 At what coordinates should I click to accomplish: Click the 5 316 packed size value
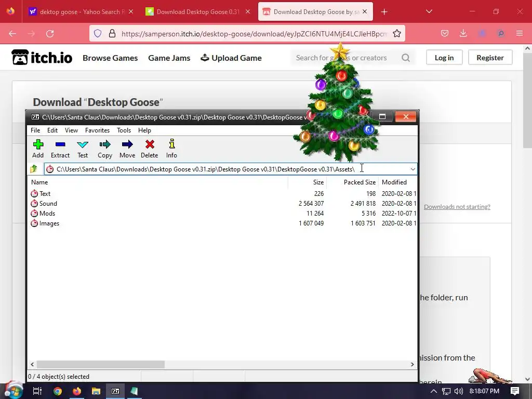coord(368,214)
